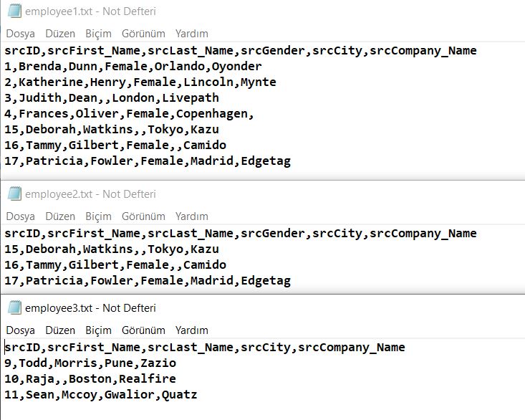Click employee3 header line with srcCity
Viewport: 525px width, 420px height.
205,348
